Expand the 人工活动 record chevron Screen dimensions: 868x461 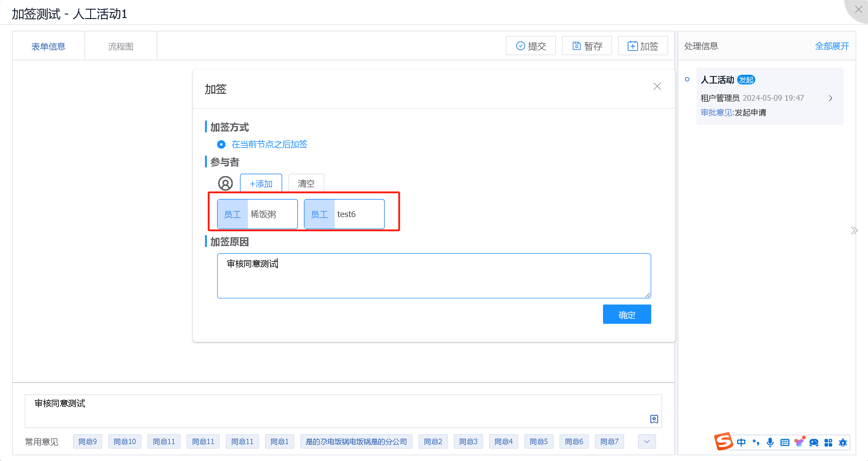tap(830, 98)
